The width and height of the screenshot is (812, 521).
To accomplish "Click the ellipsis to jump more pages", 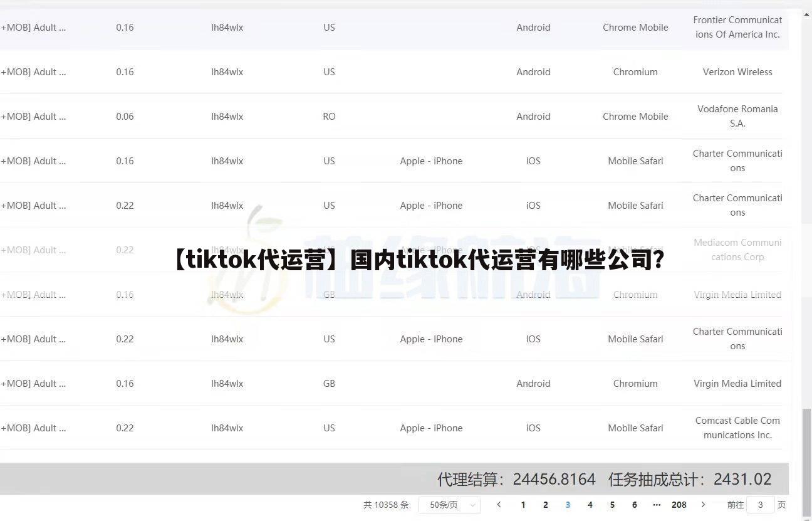I will point(657,505).
